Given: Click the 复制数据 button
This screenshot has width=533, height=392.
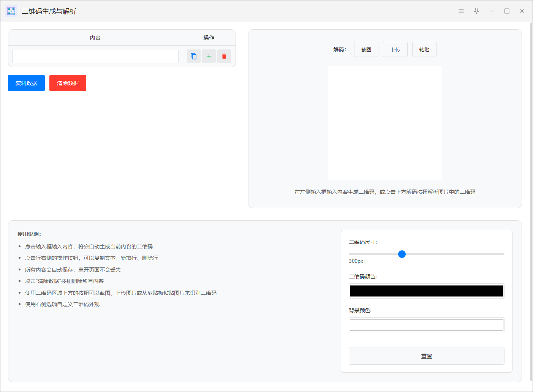Looking at the screenshot, I should point(26,83).
